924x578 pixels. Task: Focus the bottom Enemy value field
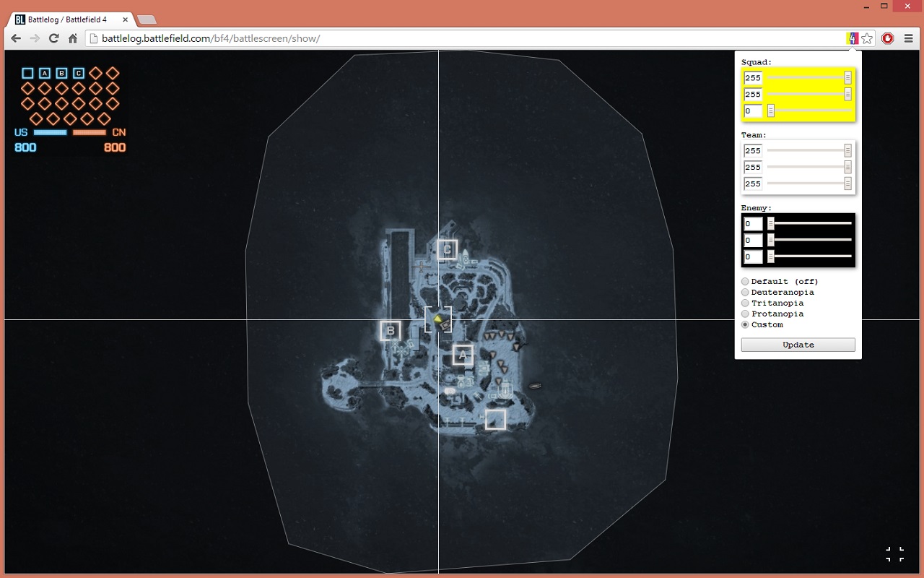pos(753,256)
